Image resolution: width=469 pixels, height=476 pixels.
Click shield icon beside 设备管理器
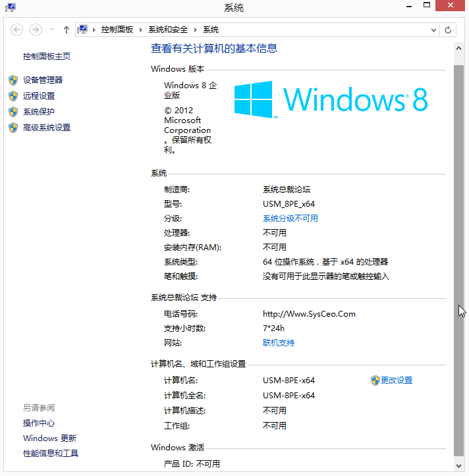(x=13, y=80)
